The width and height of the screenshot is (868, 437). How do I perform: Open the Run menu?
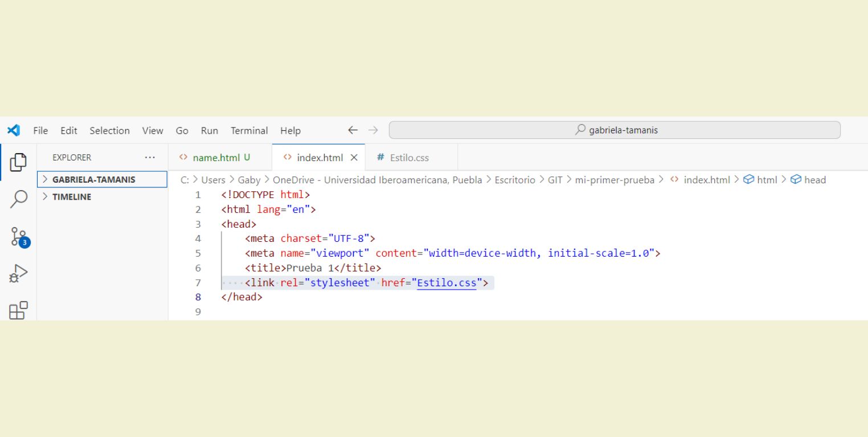point(210,130)
